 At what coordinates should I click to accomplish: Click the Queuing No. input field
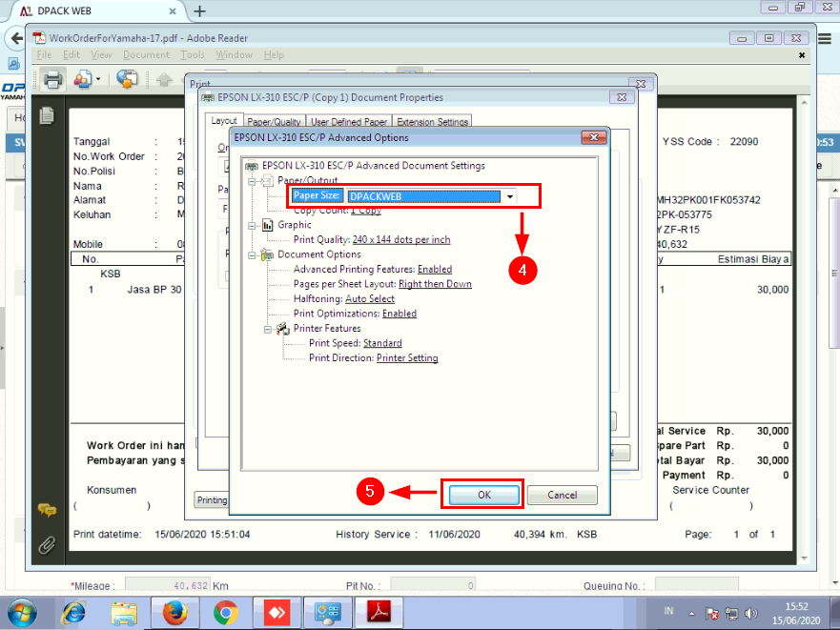click(697, 585)
